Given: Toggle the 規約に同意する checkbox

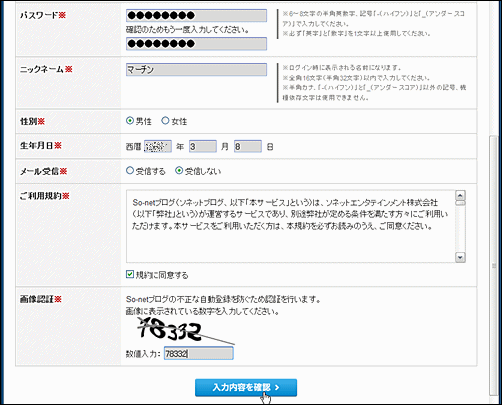Looking at the screenshot, I should (x=130, y=274).
